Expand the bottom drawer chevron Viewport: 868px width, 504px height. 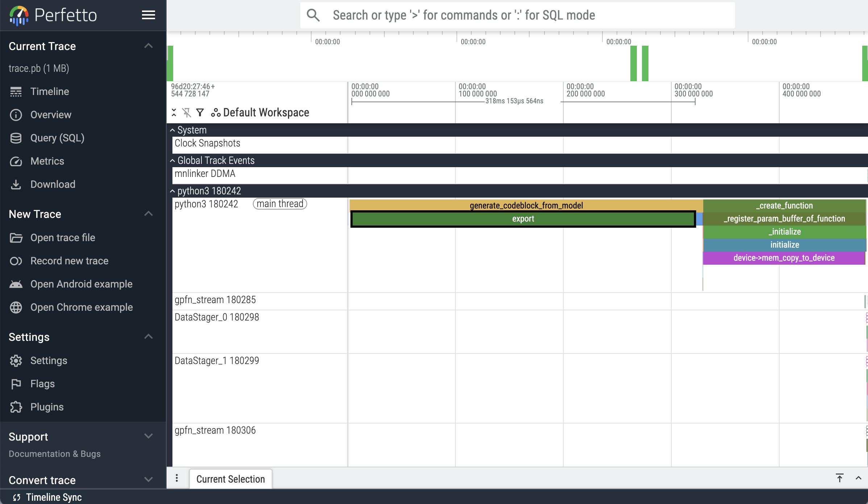pos(858,478)
